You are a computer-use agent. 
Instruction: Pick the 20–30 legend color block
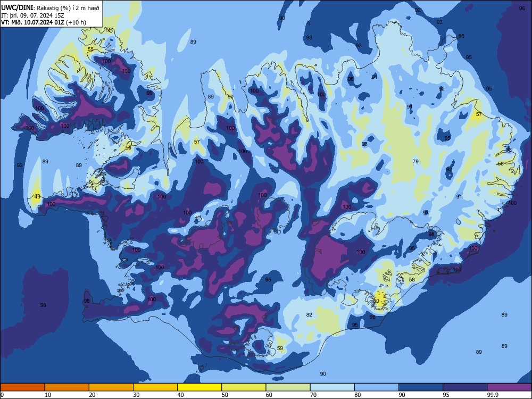111,387
